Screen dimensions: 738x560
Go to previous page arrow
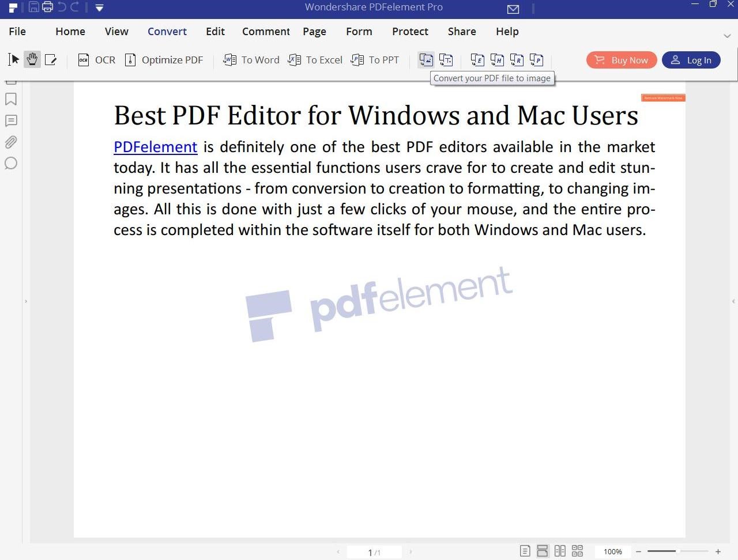coord(338,552)
